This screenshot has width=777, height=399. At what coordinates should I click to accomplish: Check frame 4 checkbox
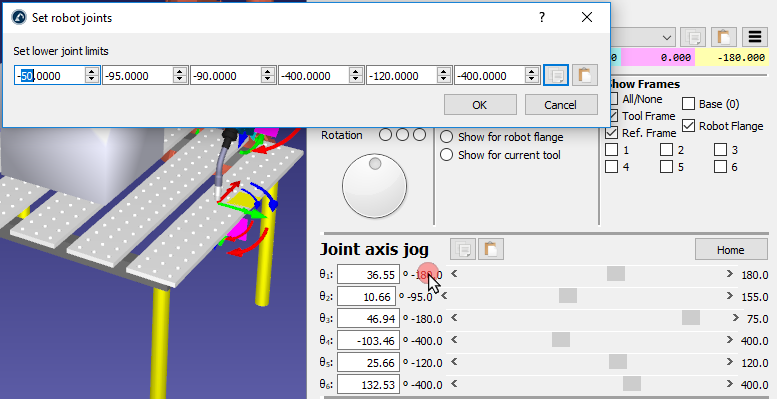611,167
